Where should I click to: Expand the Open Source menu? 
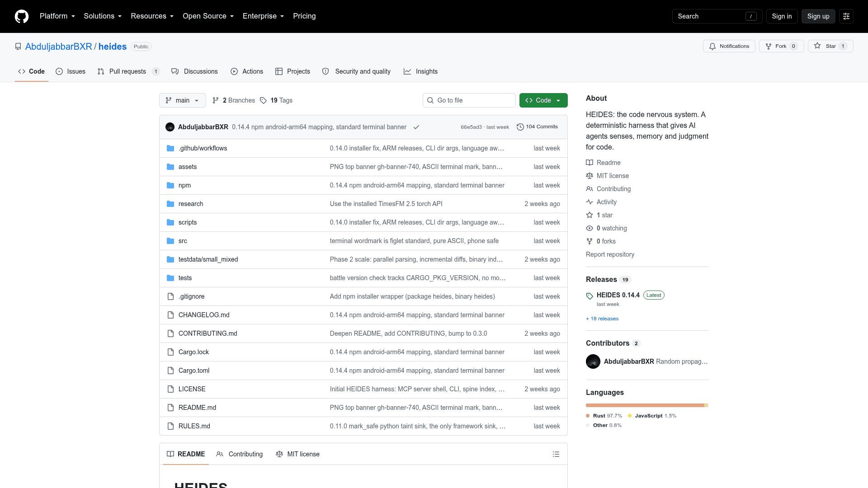[208, 16]
